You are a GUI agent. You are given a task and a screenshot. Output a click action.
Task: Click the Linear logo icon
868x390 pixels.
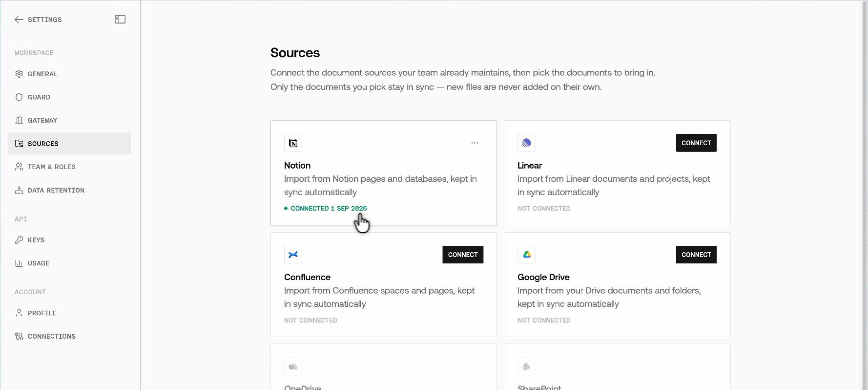pos(526,143)
